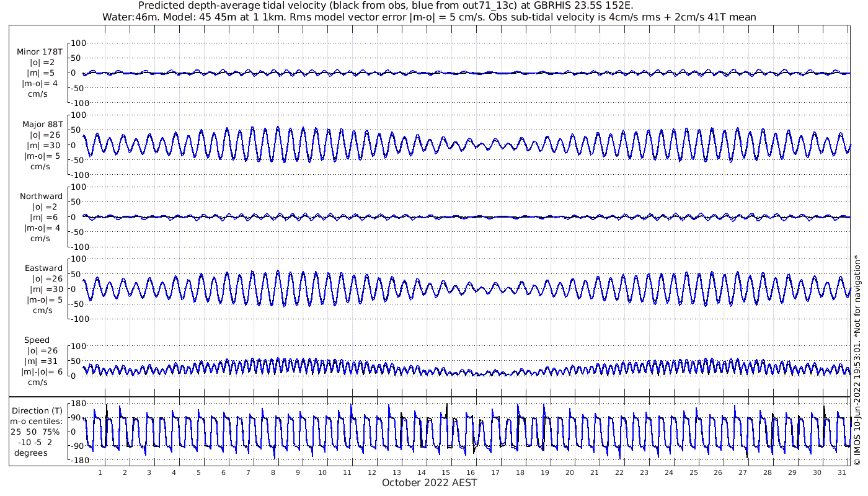Click the 'October 2022 AEST' axis title
This screenshot has height=496, width=868.
click(x=430, y=483)
